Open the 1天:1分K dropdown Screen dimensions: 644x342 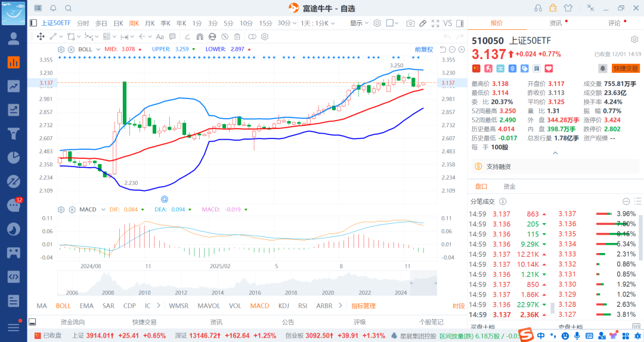(317, 23)
